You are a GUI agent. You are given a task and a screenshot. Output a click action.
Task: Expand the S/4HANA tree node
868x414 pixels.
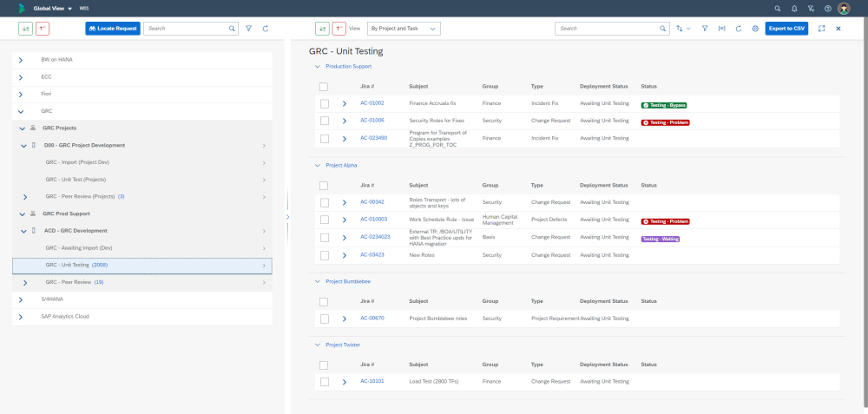(x=21, y=299)
